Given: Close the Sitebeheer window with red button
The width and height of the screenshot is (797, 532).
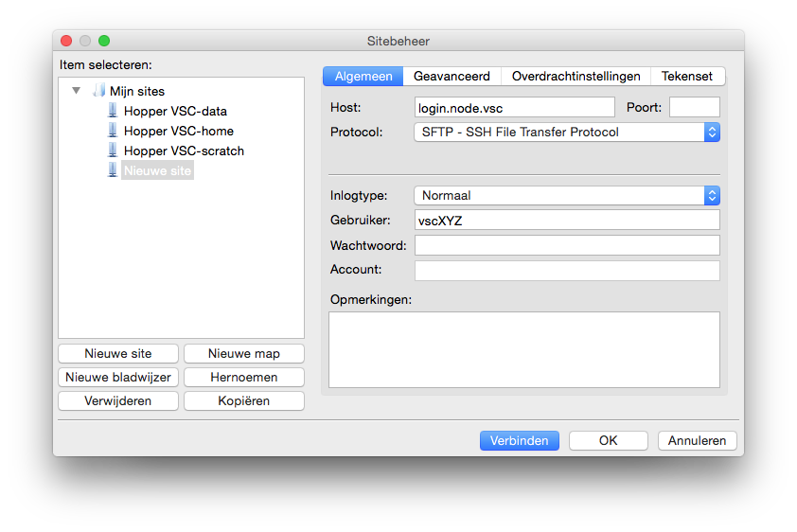Looking at the screenshot, I should pyautogui.click(x=66, y=41).
